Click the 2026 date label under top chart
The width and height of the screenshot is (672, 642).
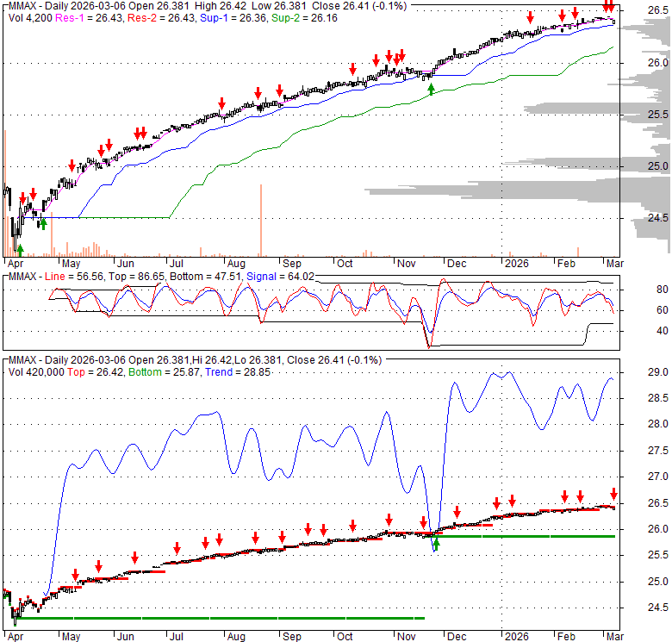point(517,262)
